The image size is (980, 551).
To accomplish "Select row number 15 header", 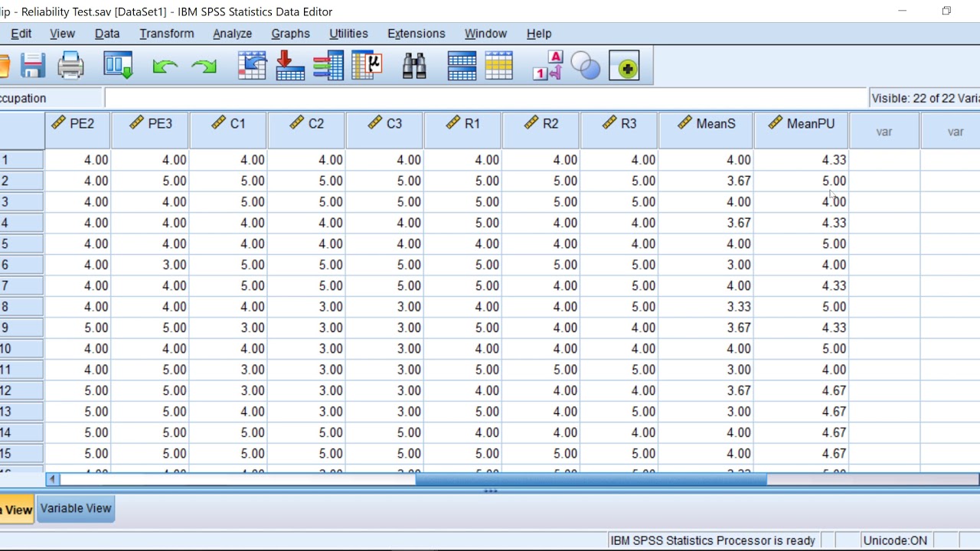I will click(21, 453).
